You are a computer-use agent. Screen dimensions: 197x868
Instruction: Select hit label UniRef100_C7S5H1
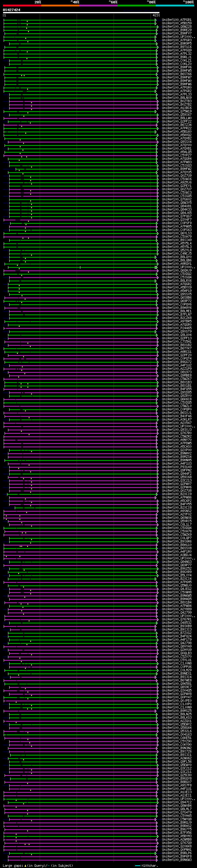pyautogui.click(x=177, y=342)
